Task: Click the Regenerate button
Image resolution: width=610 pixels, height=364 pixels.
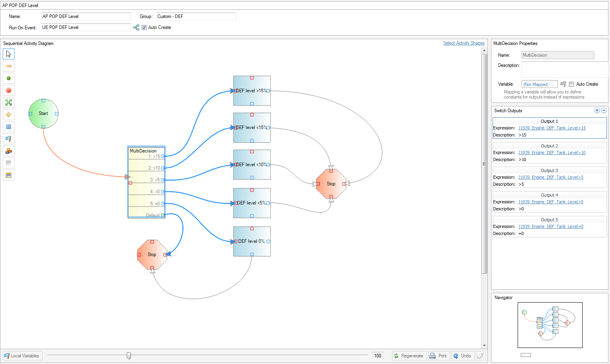Action: click(408, 356)
